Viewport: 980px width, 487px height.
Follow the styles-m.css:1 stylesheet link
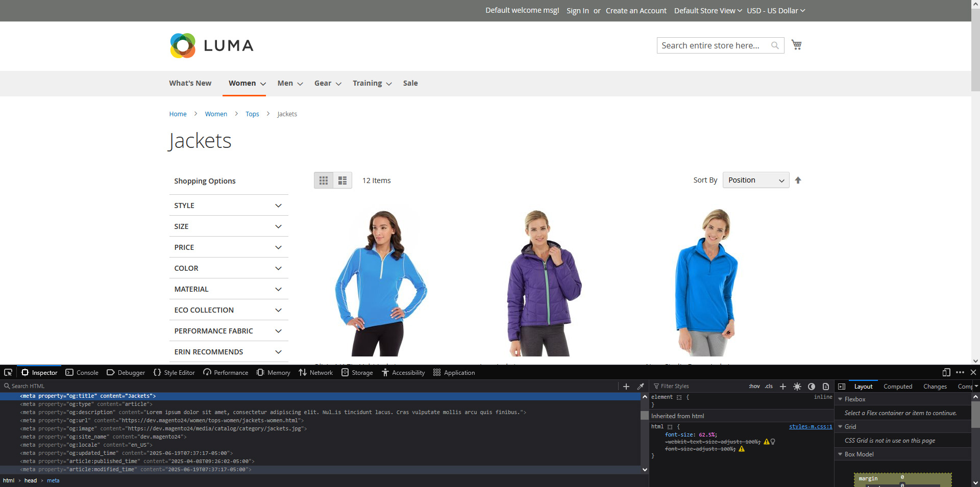point(810,426)
